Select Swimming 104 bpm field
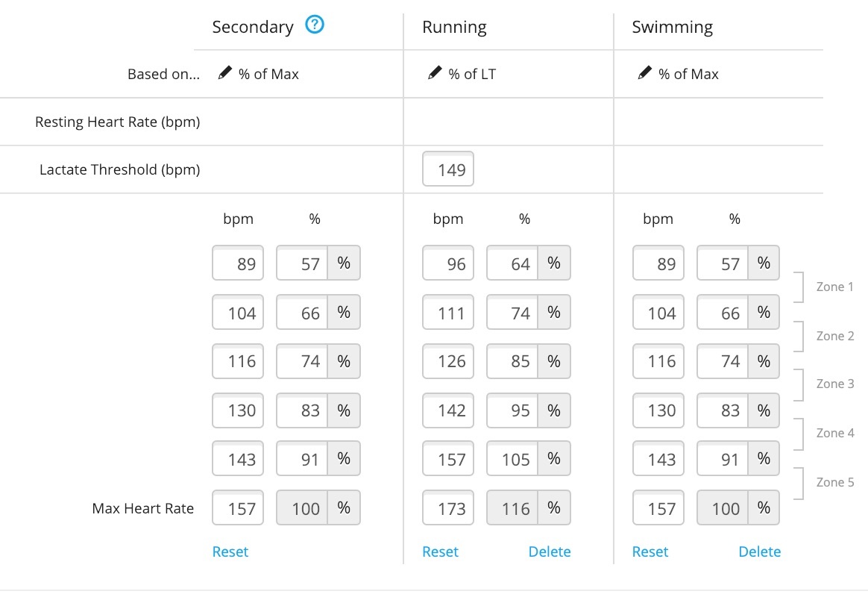The image size is (868, 600). point(658,312)
